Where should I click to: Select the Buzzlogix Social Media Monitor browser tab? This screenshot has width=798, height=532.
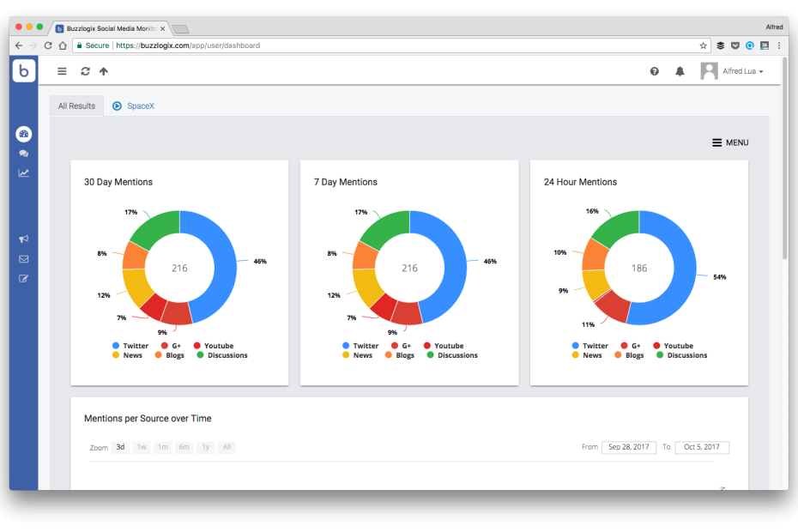111,28
